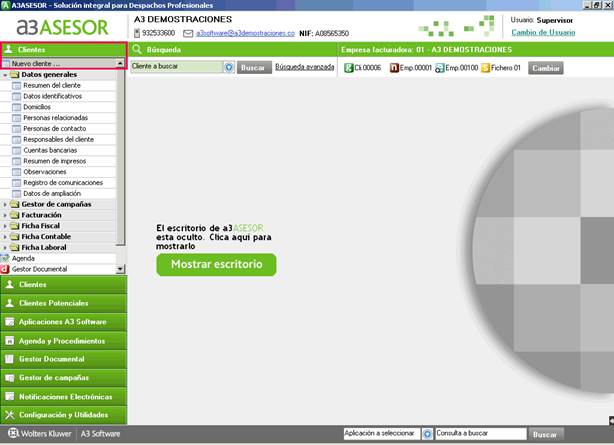Click the Consulta a buscar input field
The image size is (614, 445).
click(x=481, y=433)
